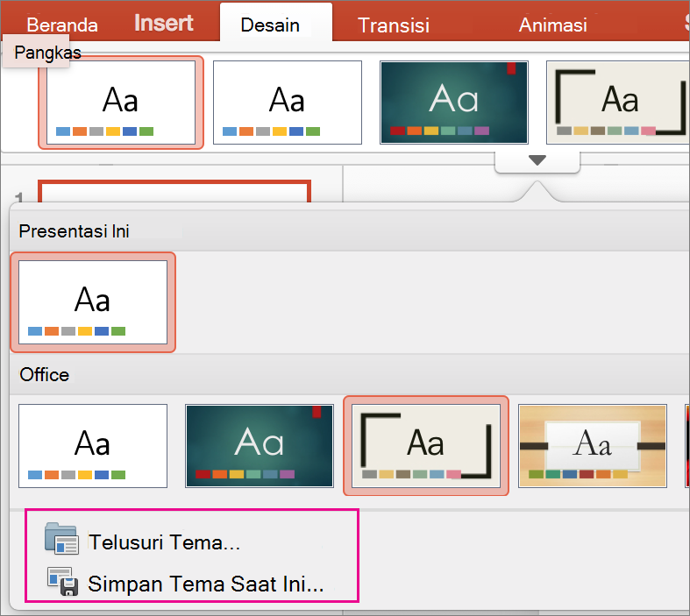Screen dimensions: 690x616
Task: Click the Pangkas tooltip button
Action: tap(36, 52)
